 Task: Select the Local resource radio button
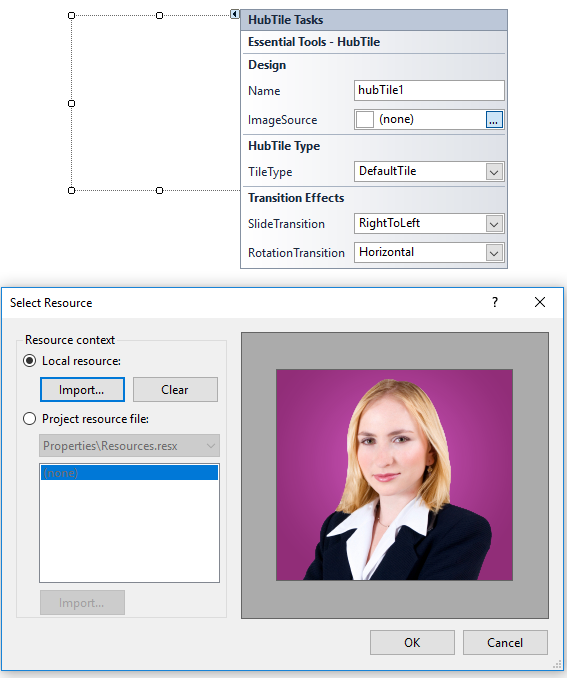(29, 361)
